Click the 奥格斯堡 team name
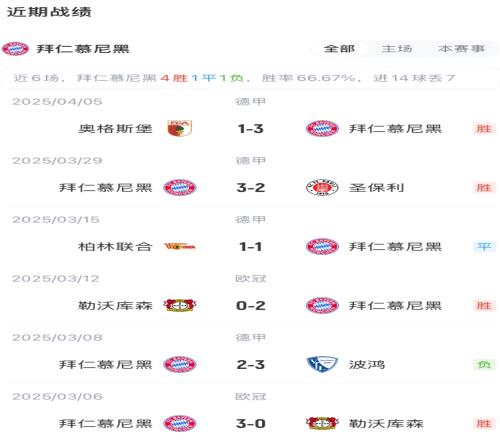Viewport: 500px width, 440px height. pos(115,129)
